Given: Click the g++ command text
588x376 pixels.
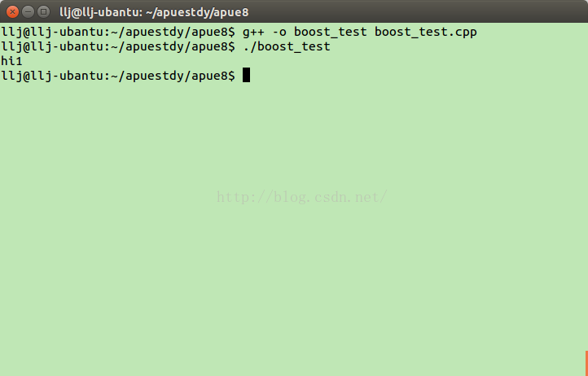Looking at the screenshot, I should click(x=253, y=33).
